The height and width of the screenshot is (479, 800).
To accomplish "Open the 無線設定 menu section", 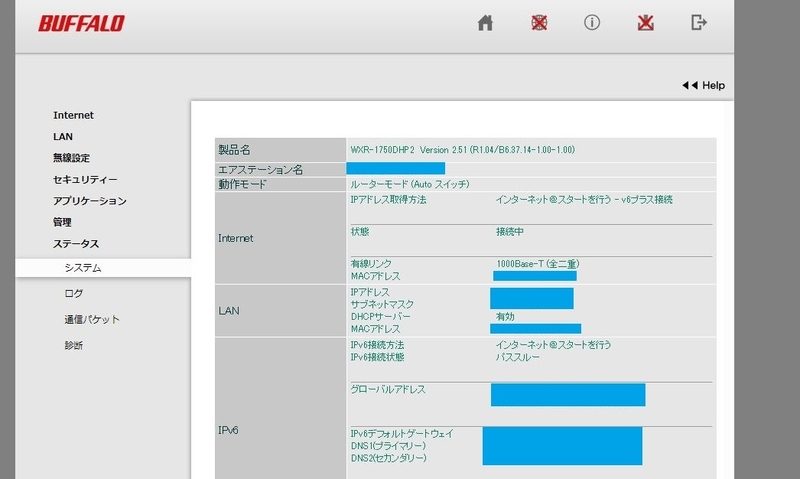I will [x=71, y=158].
